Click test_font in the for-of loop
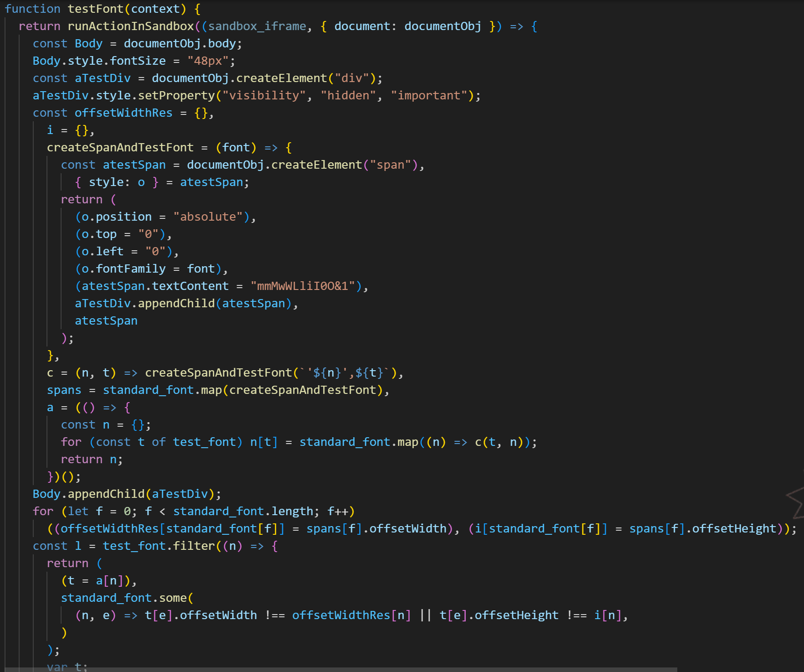804x672 pixels. (x=204, y=442)
